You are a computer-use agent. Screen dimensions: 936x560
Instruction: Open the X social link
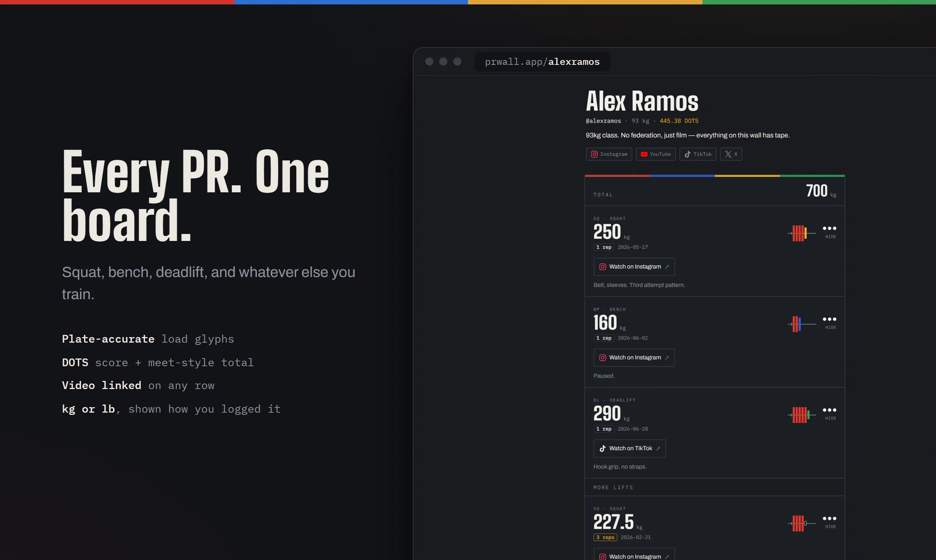(731, 154)
